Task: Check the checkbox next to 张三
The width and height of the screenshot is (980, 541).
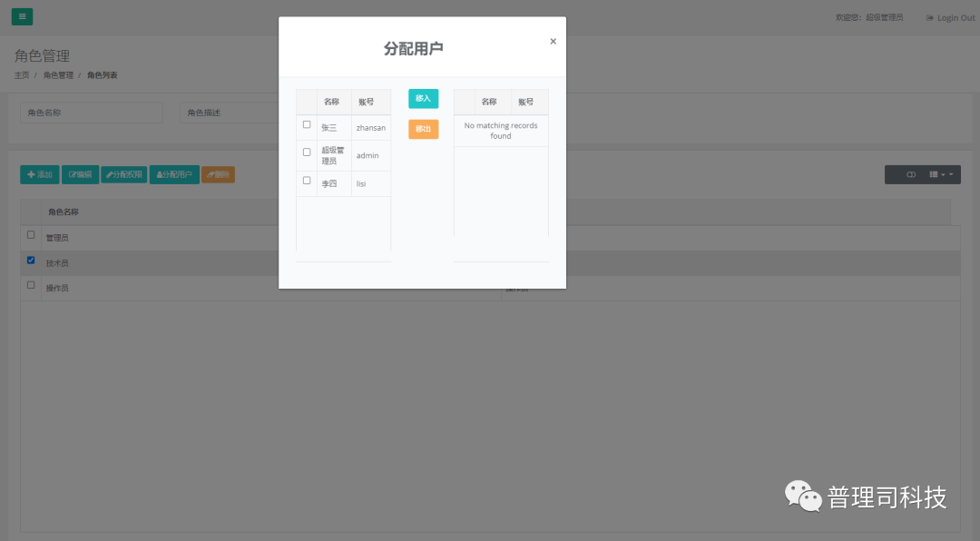Action: [306, 124]
